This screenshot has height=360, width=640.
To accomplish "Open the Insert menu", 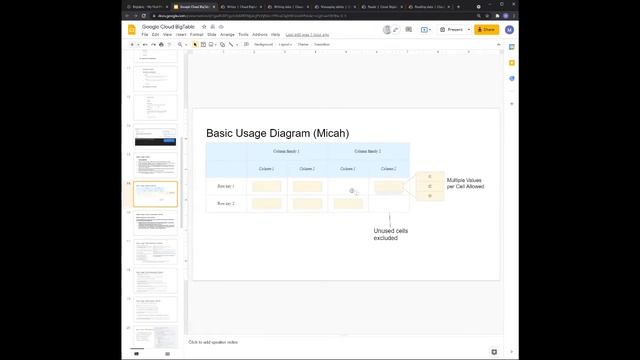I will click(181, 35).
